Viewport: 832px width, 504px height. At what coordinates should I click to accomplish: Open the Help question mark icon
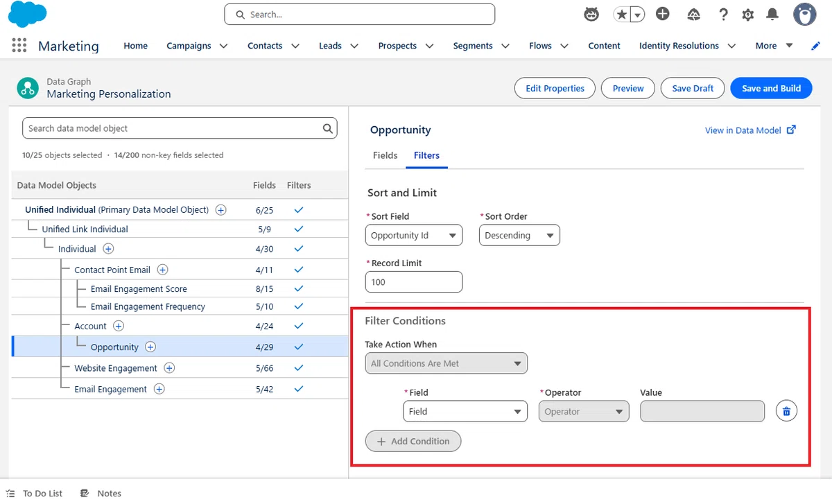click(x=723, y=15)
